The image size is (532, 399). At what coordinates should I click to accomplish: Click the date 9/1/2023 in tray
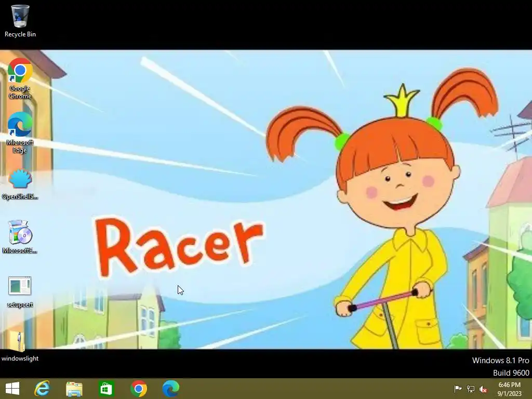point(509,394)
